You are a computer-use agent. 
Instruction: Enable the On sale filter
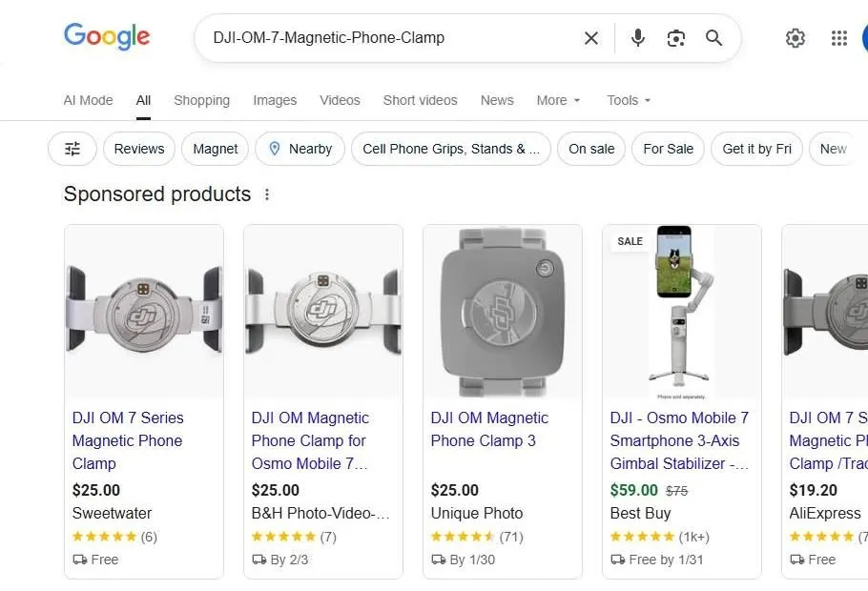pos(591,149)
